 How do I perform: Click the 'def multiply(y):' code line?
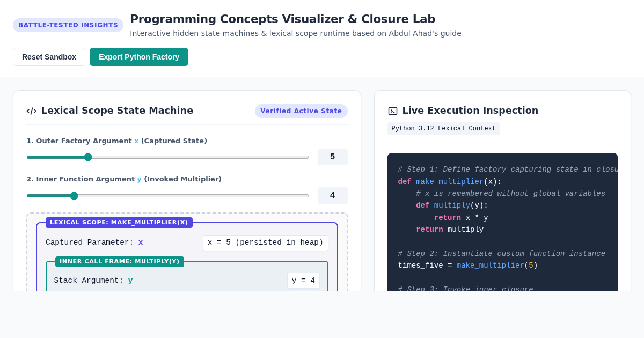(452, 205)
